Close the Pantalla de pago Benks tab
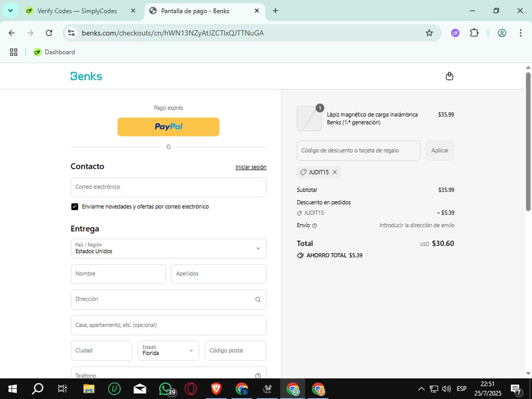The width and height of the screenshot is (532, 399). point(257,11)
